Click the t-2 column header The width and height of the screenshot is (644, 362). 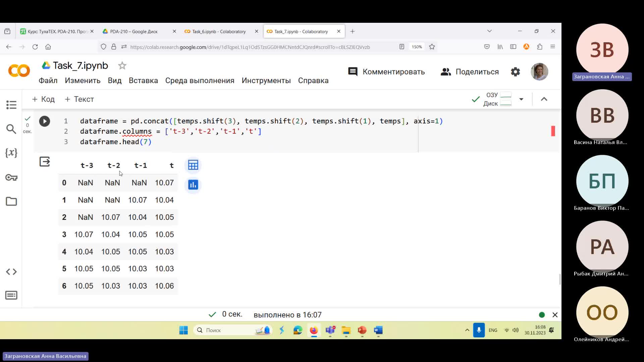[x=113, y=165]
